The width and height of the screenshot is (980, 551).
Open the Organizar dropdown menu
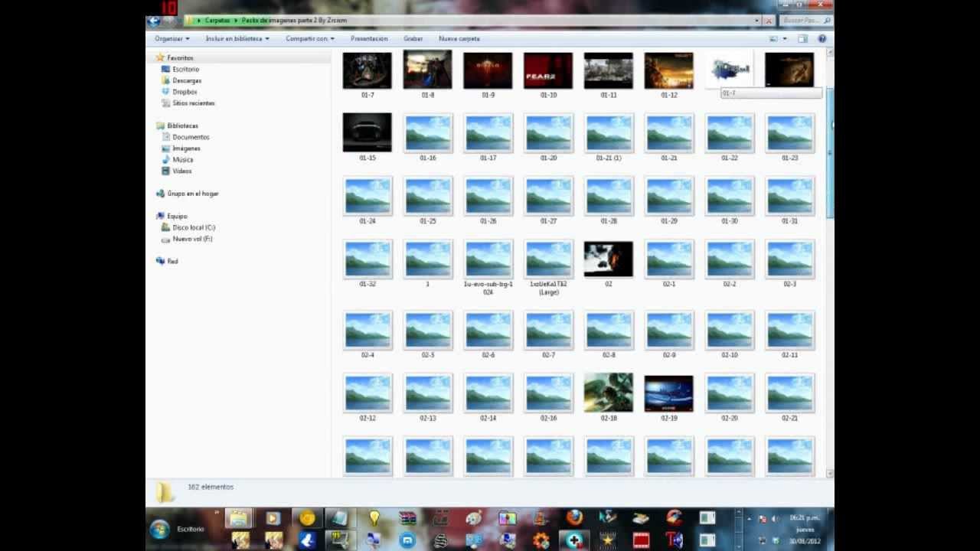click(171, 38)
